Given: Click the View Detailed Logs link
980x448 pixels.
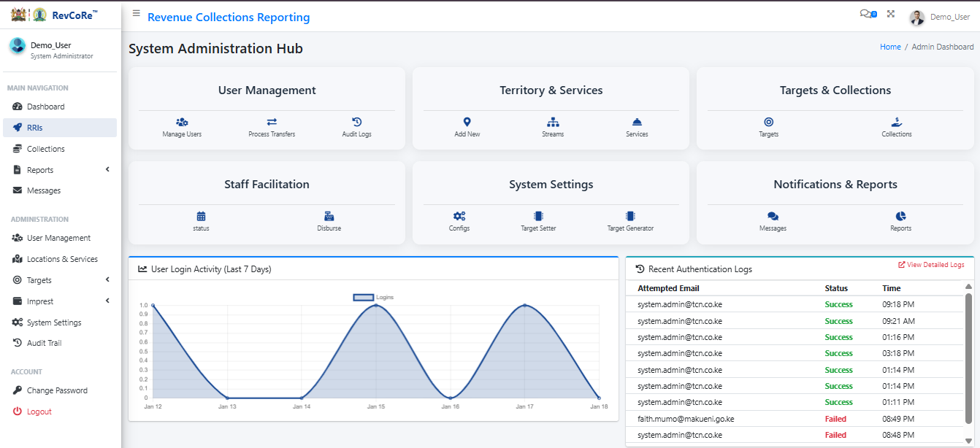Looking at the screenshot, I should (930, 265).
